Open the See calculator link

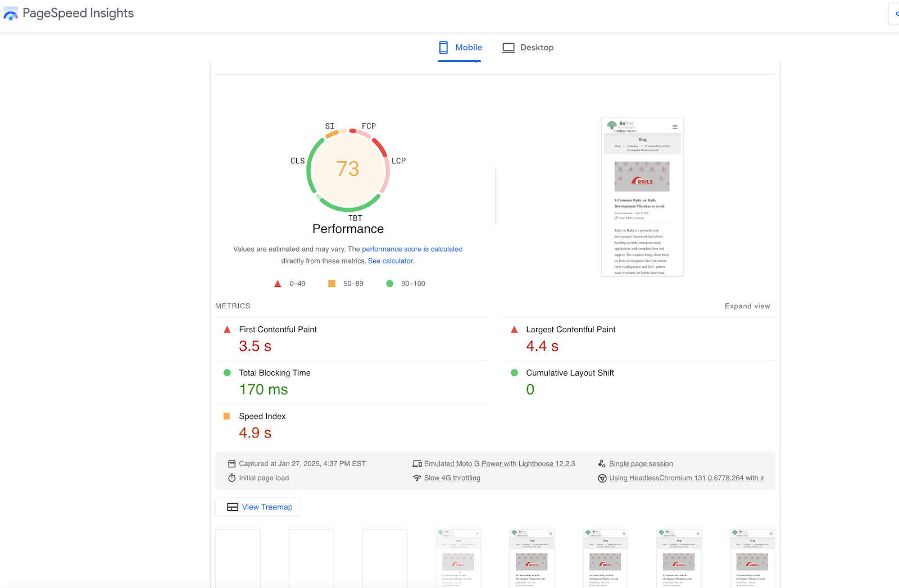(x=391, y=261)
